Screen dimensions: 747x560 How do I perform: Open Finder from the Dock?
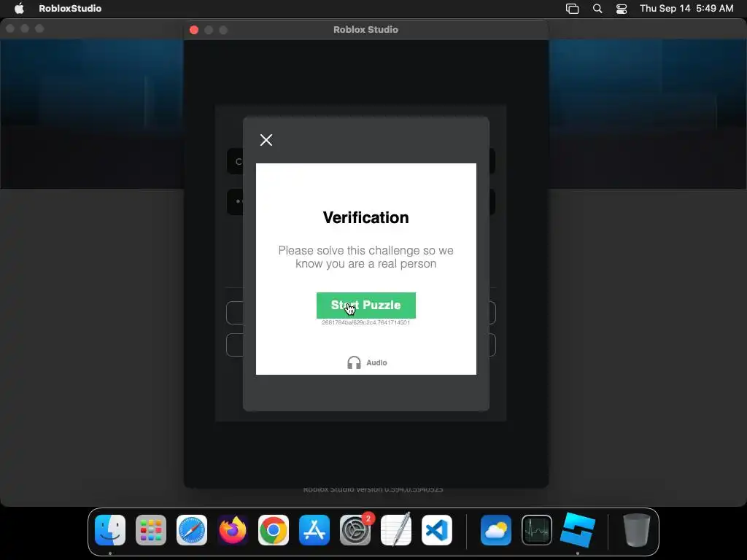pyautogui.click(x=110, y=530)
